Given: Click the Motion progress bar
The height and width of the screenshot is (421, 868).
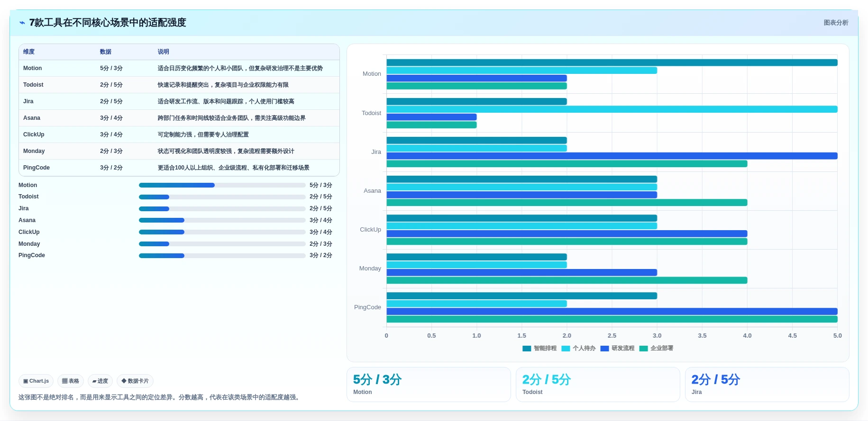Looking at the screenshot, I should pos(222,185).
